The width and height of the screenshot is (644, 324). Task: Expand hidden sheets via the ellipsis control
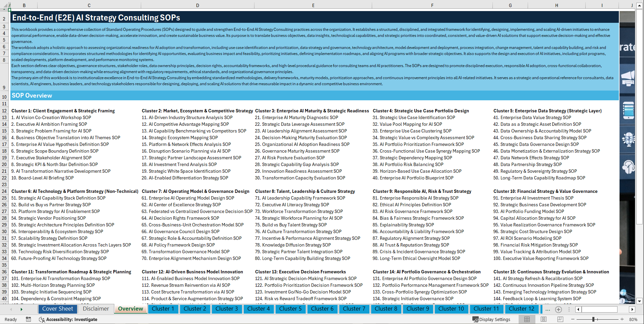point(547,309)
